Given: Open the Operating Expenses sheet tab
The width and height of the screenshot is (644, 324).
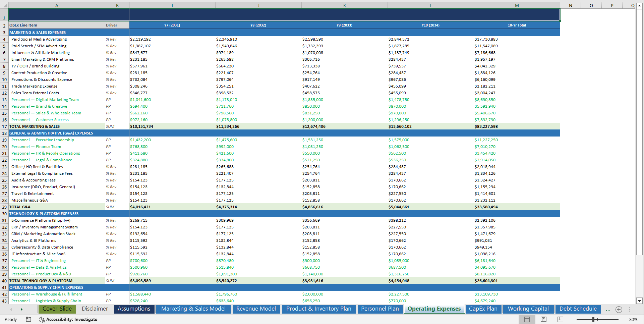Looking at the screenshot, I should (434, 309).
